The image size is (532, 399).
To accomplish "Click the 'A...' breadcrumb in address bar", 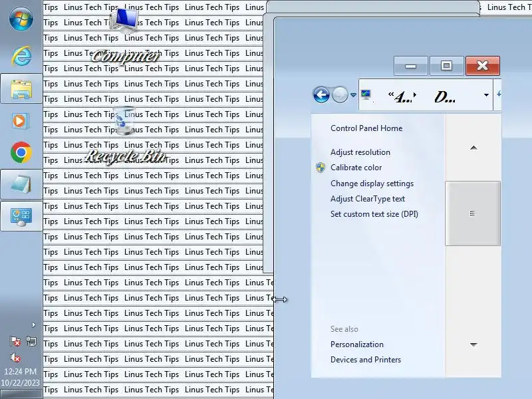I will pyautogui.click(x=402, y=97).
